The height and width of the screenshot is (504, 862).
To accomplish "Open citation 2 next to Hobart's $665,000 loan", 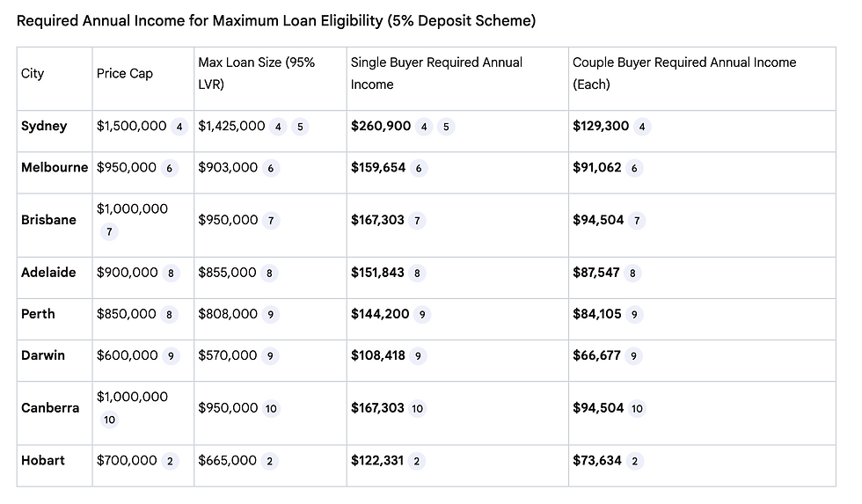I will pos(269,461).
